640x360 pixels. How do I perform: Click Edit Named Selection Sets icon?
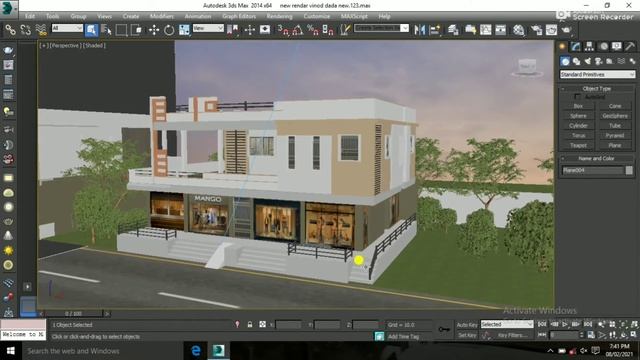point(345,30)
